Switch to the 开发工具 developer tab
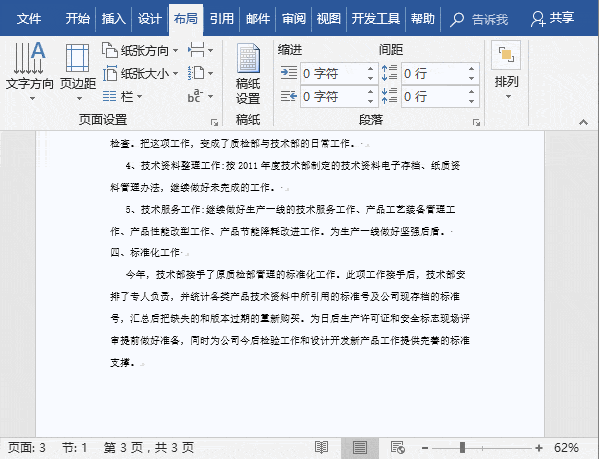 (x=376, y=18)
